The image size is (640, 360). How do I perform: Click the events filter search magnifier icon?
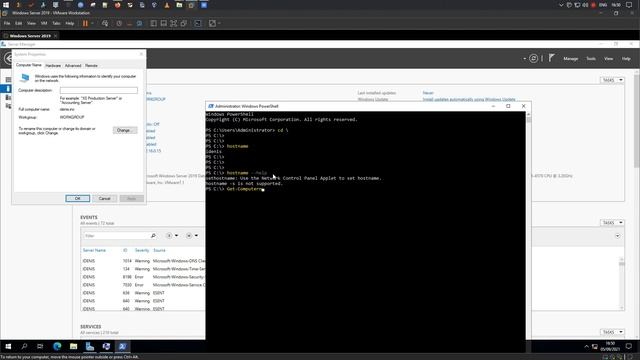(153, 236)
